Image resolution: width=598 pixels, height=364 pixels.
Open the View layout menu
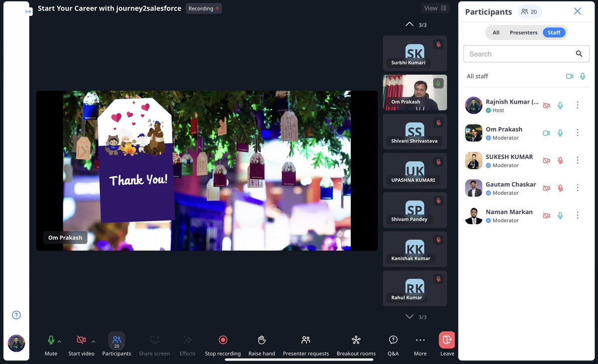pyautogui.click(x=435, y=8)
